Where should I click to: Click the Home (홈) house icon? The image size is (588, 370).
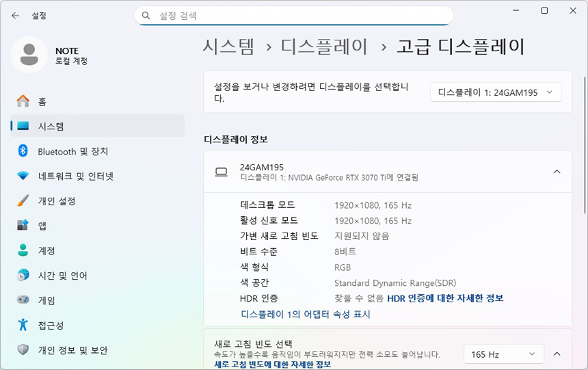pyautogui.click(x=23, y=101)
